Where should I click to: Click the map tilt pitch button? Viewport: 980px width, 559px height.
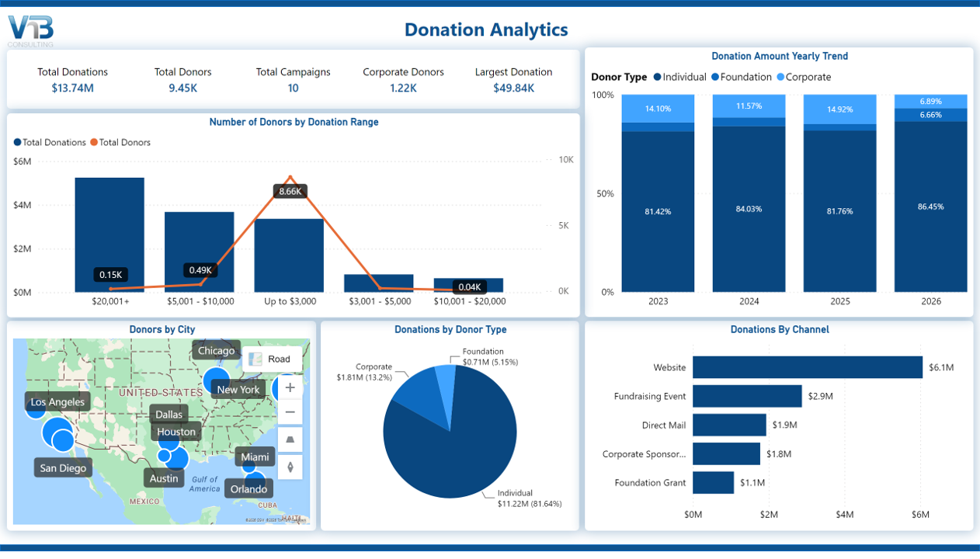290,439
